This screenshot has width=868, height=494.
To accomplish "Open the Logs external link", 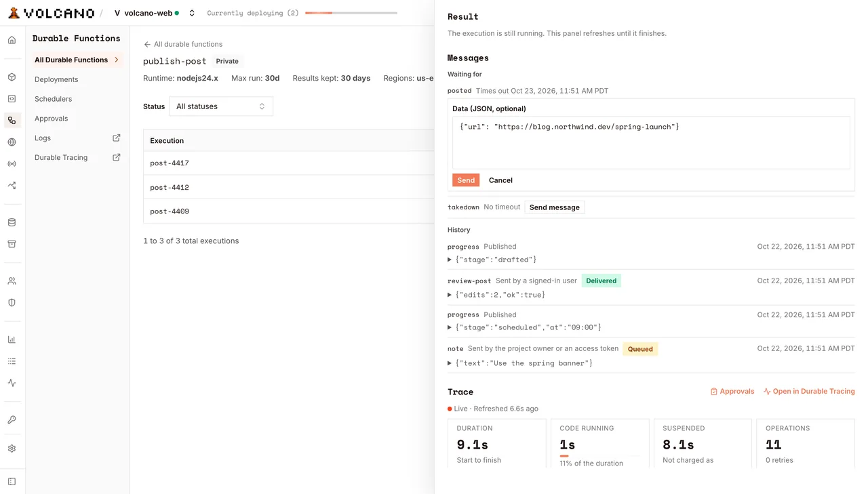I will (77, 138).
